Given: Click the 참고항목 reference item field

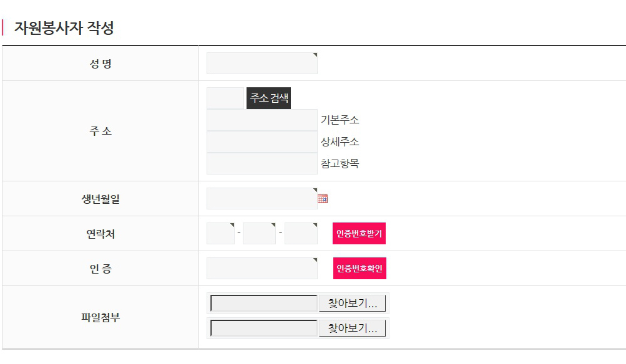Looking at the screenshot, I should [262, 163].
